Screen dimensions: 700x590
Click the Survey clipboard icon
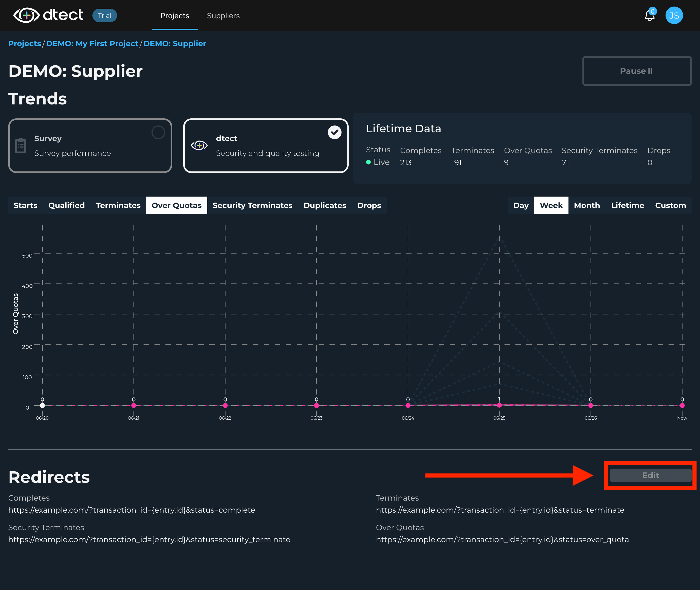coord(21,145)
